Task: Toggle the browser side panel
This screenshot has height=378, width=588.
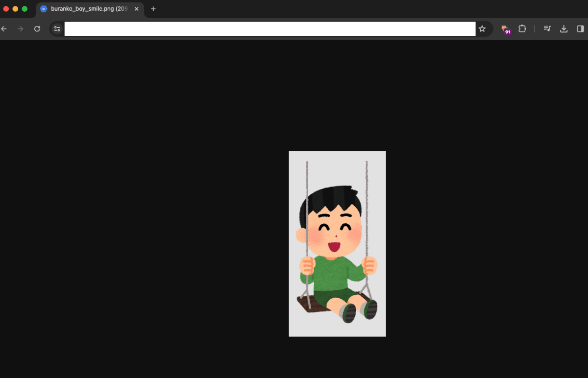Action: (581, 29)
